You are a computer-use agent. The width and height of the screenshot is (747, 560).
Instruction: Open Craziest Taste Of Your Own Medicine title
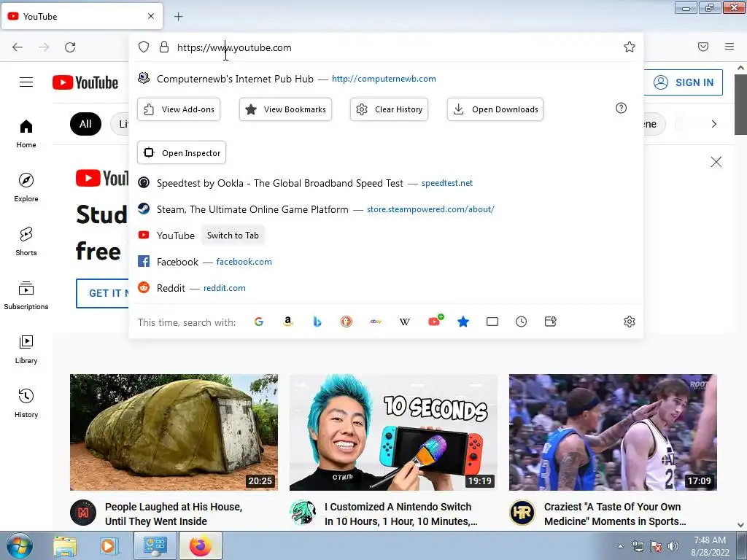click(615, 514)
